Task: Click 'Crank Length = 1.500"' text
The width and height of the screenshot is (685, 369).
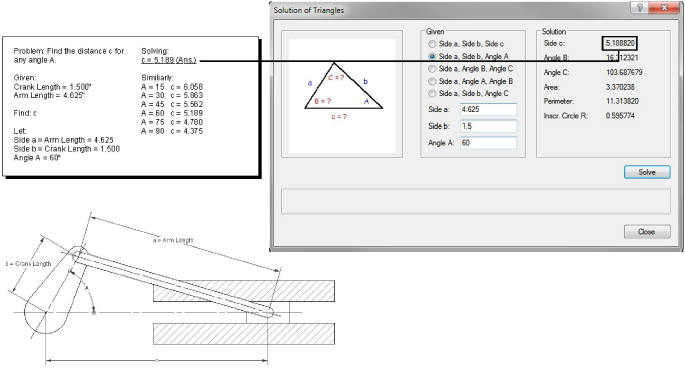Action: [52, 87]
